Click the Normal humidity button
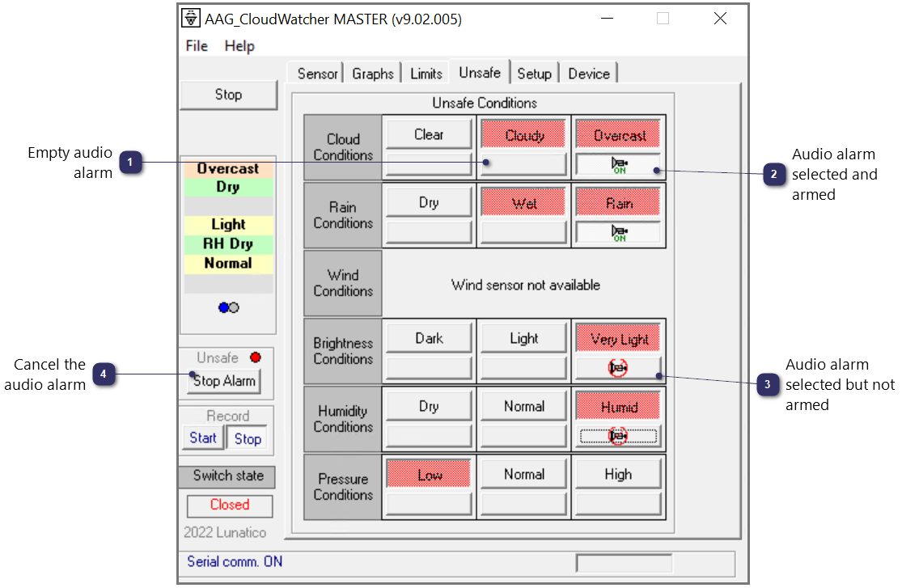 [524, 406]
